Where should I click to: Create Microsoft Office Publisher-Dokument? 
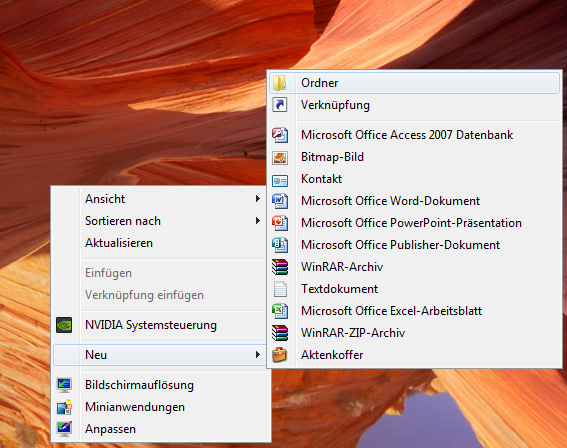(x=414, y=245)
